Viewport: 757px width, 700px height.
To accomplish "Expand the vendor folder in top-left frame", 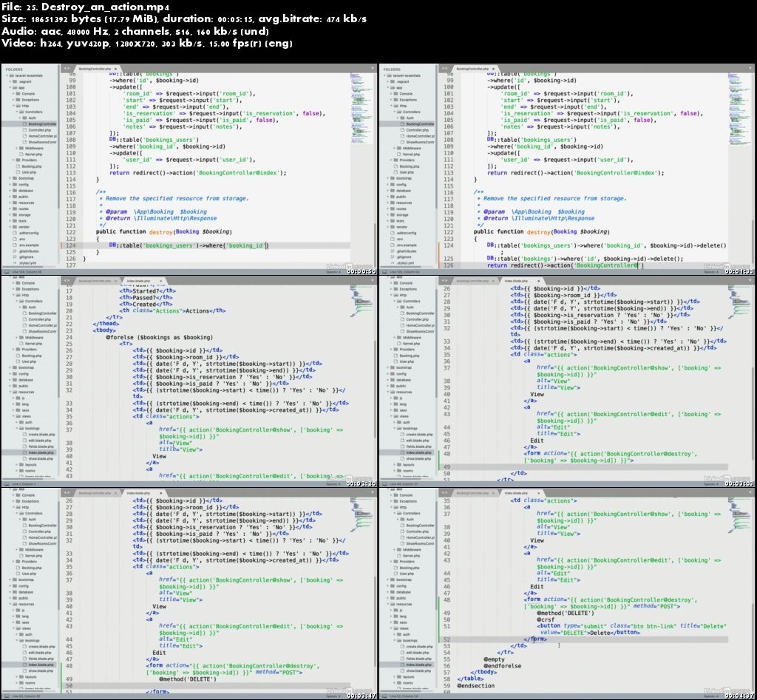I will 10,226.
